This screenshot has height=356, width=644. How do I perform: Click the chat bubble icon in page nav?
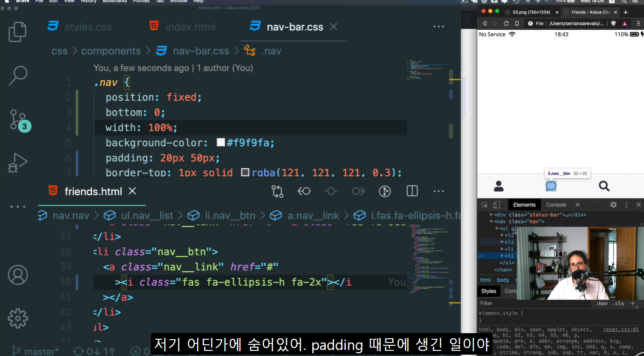click(551, 186)
